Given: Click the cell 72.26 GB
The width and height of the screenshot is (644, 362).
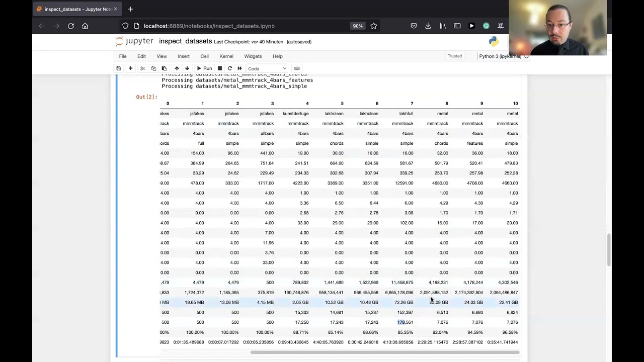Looking at the screenshot, I should (x=404, y=302).
